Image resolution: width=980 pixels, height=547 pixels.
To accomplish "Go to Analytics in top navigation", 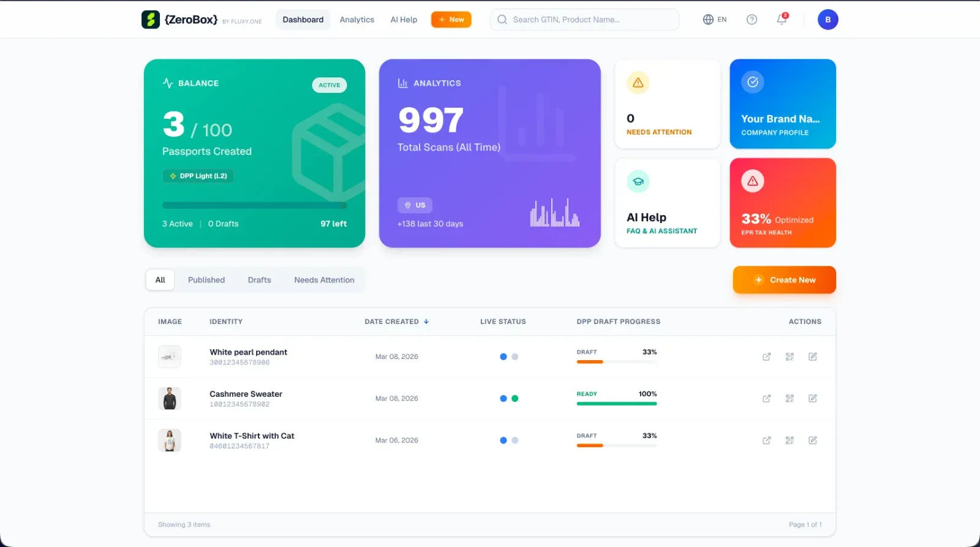I will [357, 20].
